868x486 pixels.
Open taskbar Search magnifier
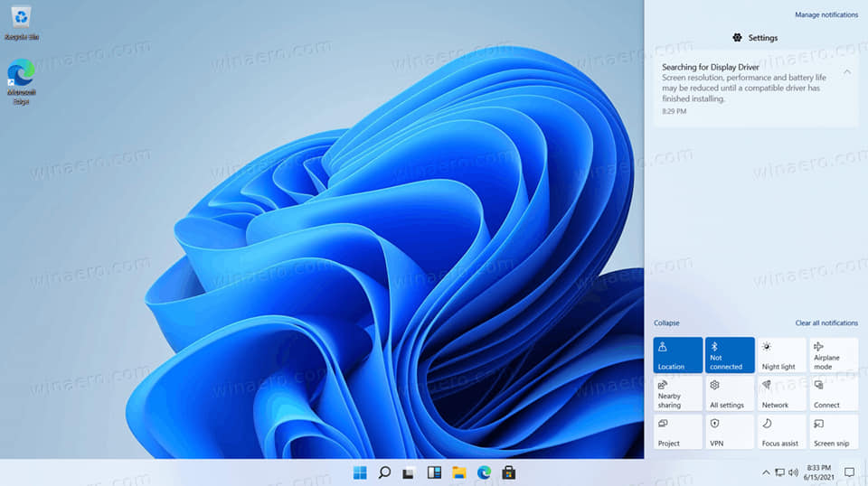384,472
